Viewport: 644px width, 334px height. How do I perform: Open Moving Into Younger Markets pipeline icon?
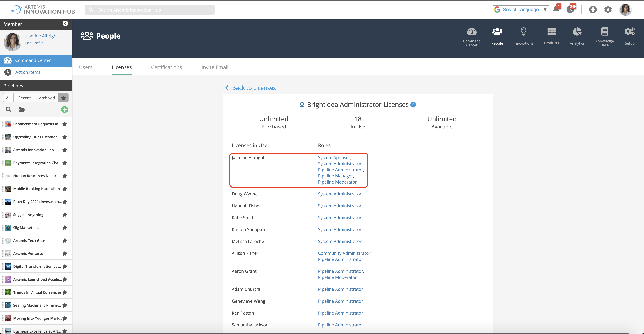coord(8,318)
